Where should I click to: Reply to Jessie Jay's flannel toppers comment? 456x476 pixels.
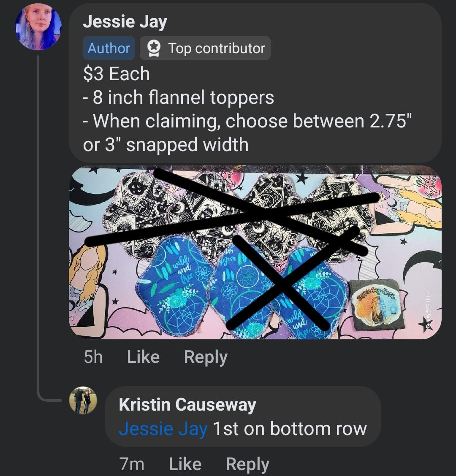tap(206, 357)
